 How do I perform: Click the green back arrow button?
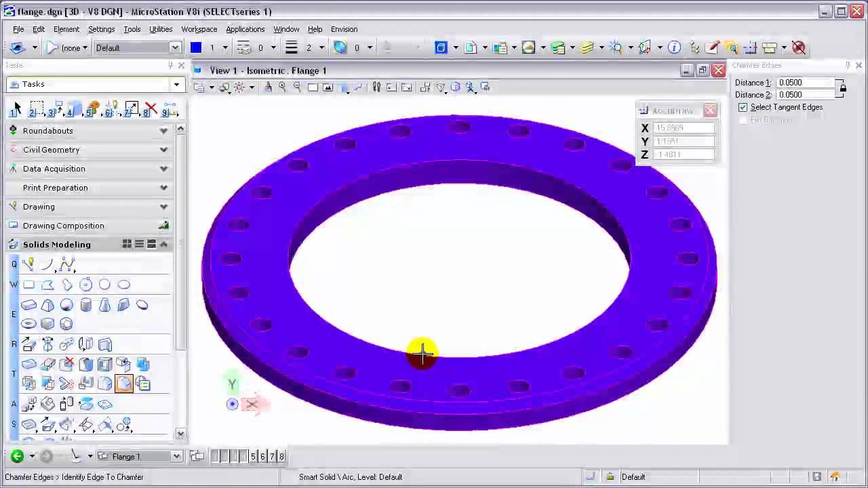click(17, 456)
